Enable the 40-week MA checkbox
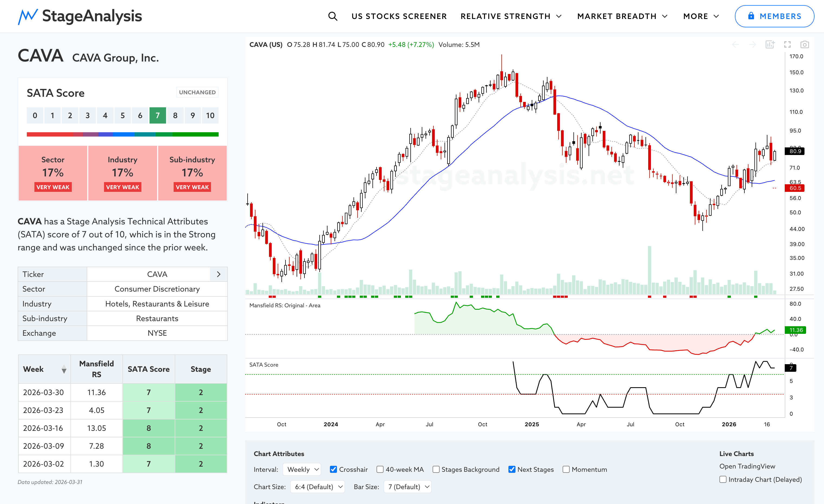Screen dimensions: 824x504 coord(380,469)
